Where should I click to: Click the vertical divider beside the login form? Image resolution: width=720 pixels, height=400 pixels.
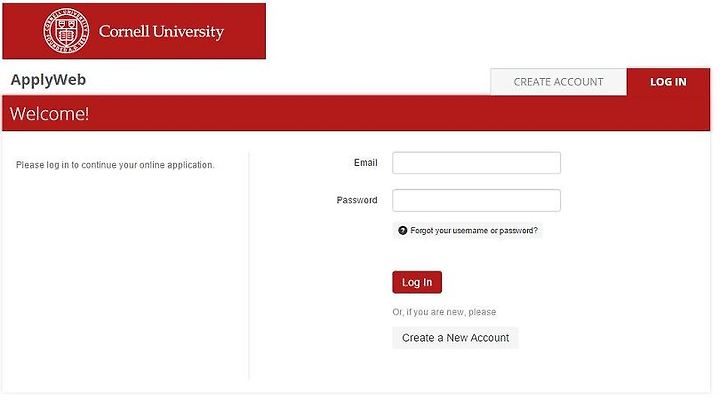248,266
